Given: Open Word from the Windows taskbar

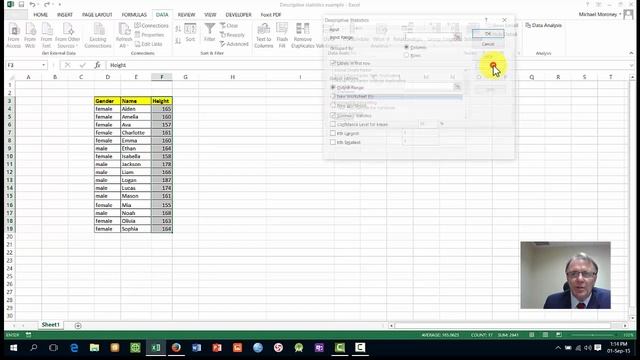Looking at the screenshot, I should pos(196,347).
